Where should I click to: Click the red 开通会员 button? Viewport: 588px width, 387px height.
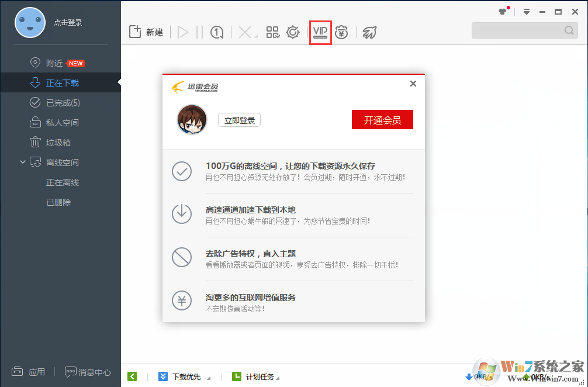click(x=382, y=119)
